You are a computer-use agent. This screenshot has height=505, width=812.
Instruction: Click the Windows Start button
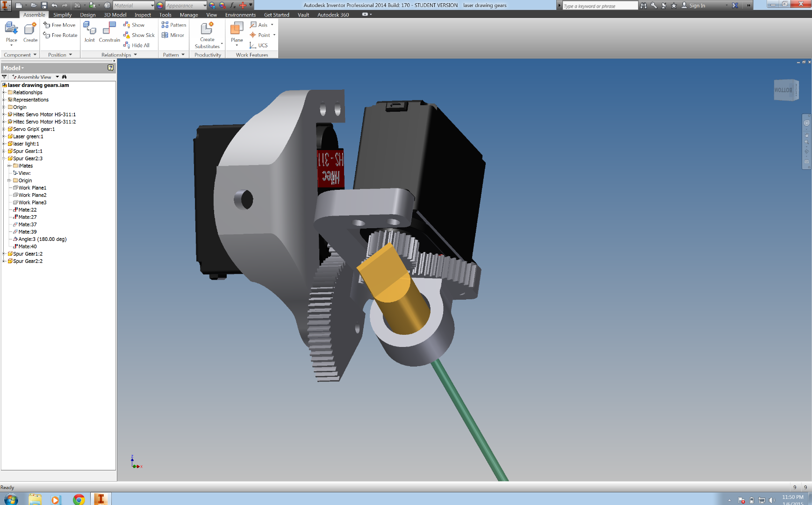click(x=11, y=499)
